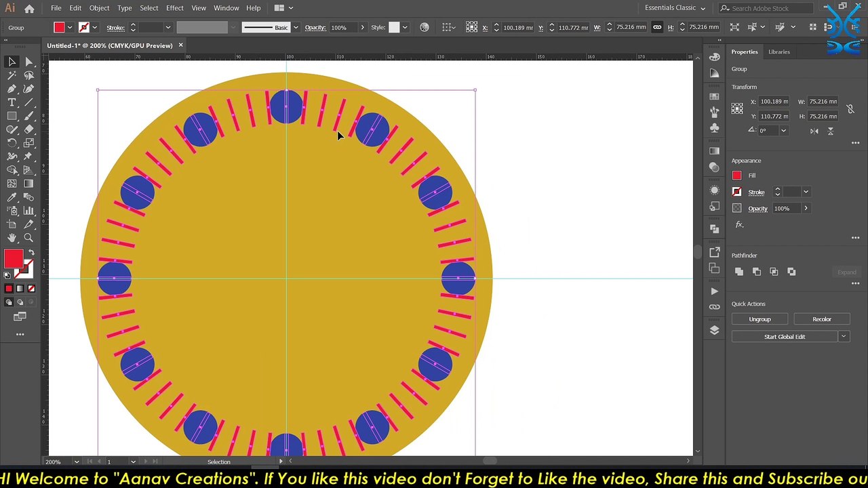Flip vertically in Transform section
This screenshot has height=488, width=868.
click(x=830, y=131)
